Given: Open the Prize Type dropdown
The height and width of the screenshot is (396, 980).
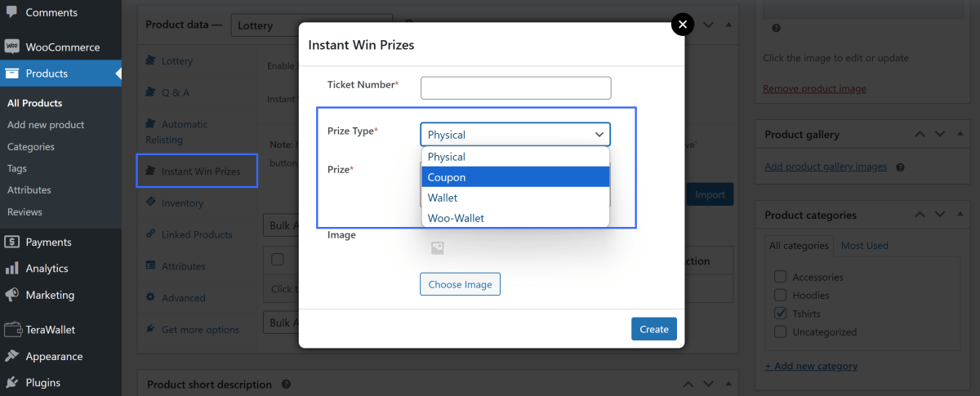Looking at the screenshot, I should pyautogui.click(x=515, y=135).
